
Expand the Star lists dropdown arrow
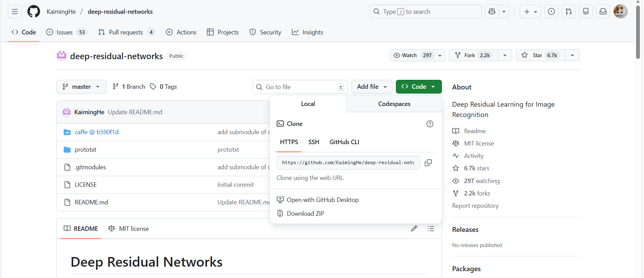[572, 55]
